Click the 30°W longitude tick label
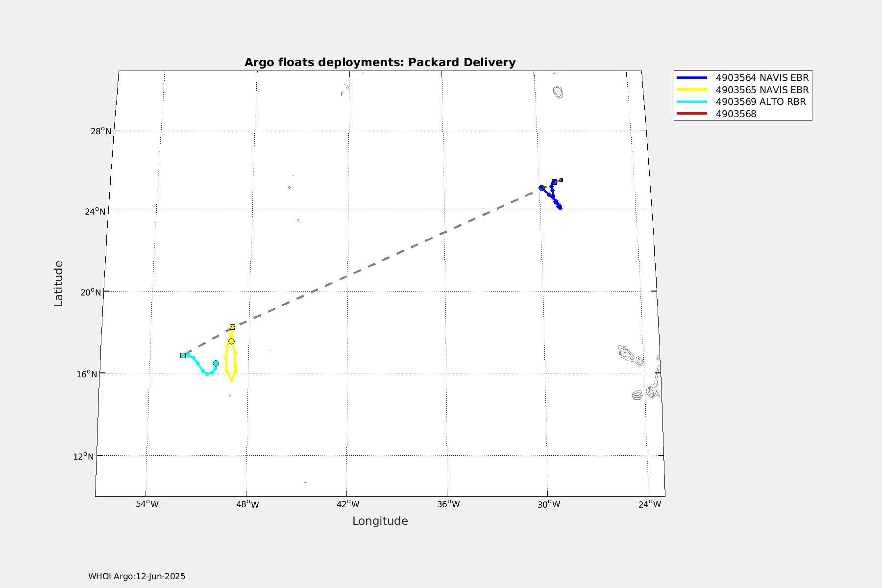 pyautogui.click(x=548, y=504)
